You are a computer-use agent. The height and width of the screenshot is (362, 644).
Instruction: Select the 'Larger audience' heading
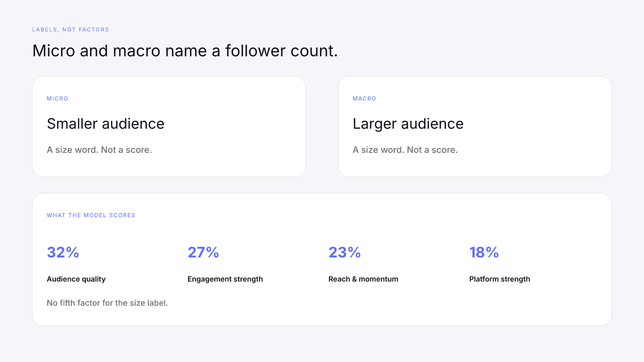pos(408,124)
